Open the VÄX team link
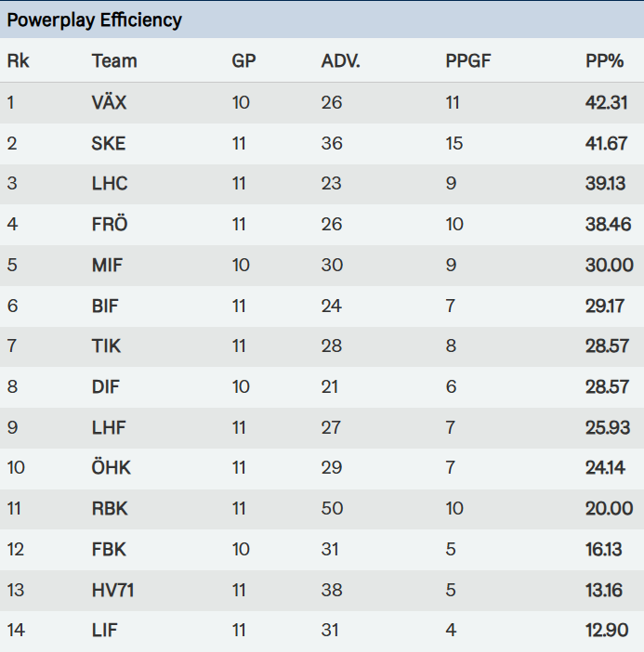 (109, 102)
